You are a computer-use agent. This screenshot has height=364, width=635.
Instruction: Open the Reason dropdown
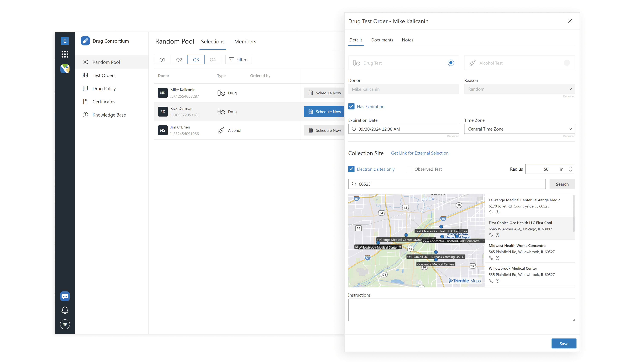point(519,89)
